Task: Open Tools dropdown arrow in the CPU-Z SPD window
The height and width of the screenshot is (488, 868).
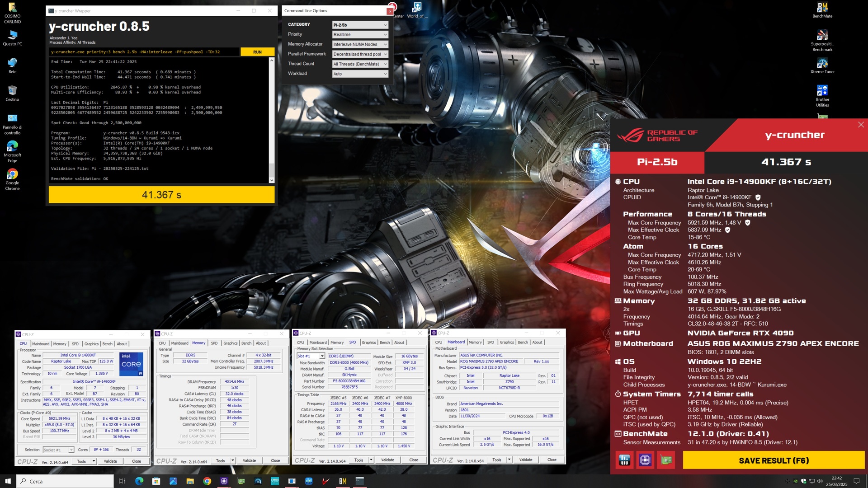Action: click(371, 460)
